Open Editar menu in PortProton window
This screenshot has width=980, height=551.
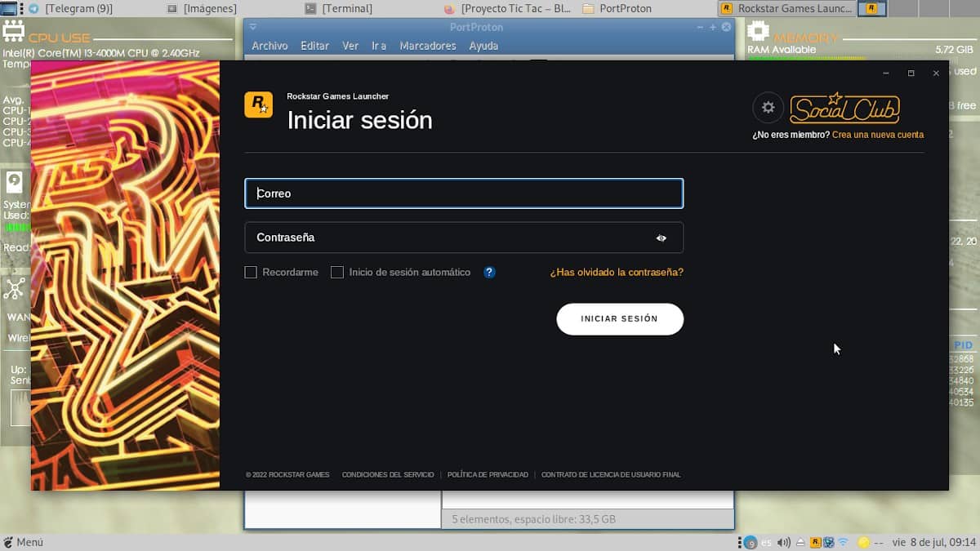coord(314,46)
